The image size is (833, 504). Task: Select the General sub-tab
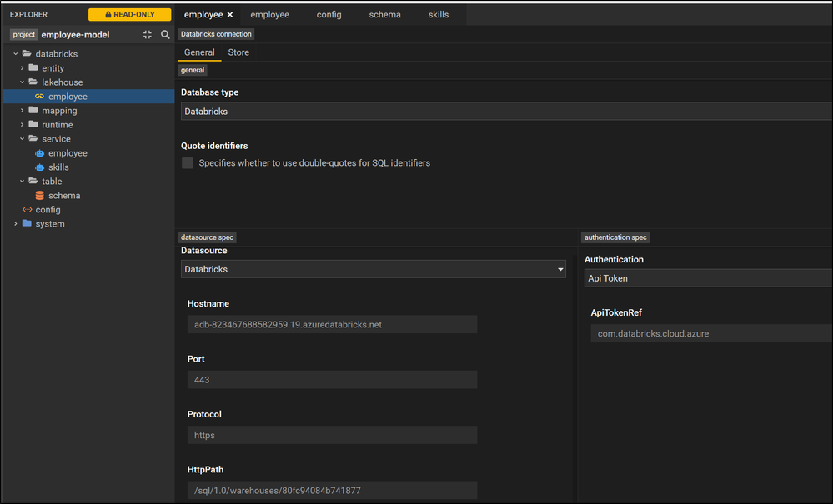tap(199, 52)
